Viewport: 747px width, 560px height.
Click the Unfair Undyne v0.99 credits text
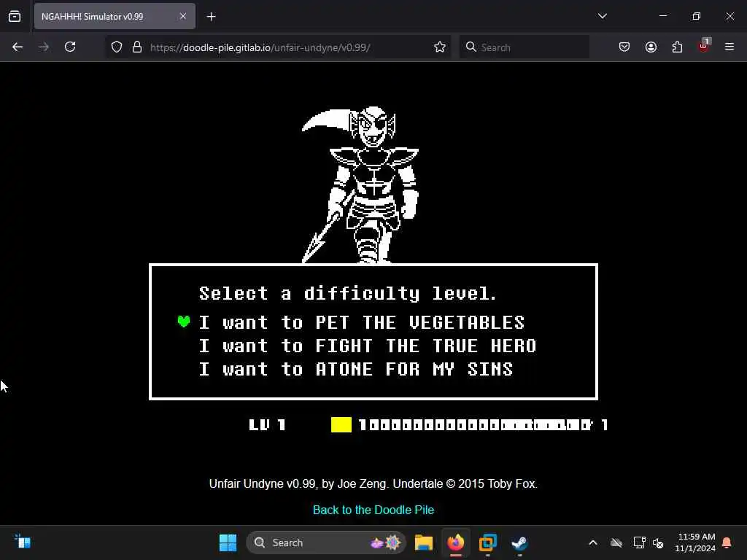[x=373, y=484]
